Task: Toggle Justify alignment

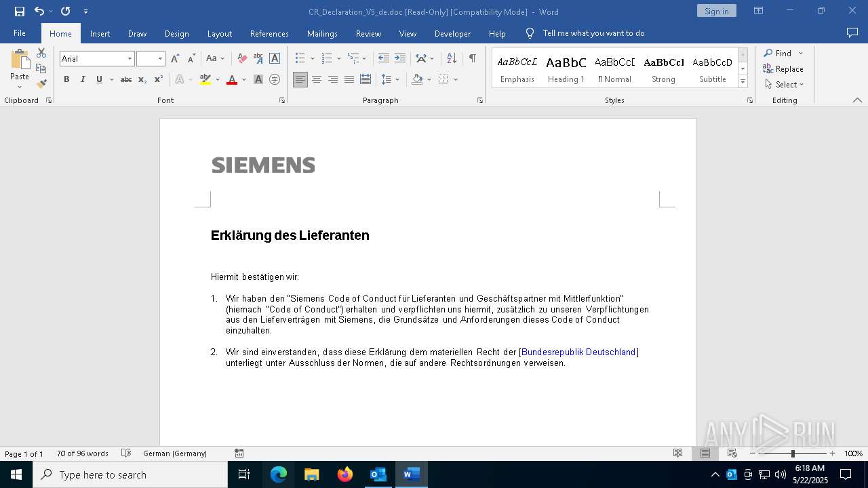Action: (349, 79)
